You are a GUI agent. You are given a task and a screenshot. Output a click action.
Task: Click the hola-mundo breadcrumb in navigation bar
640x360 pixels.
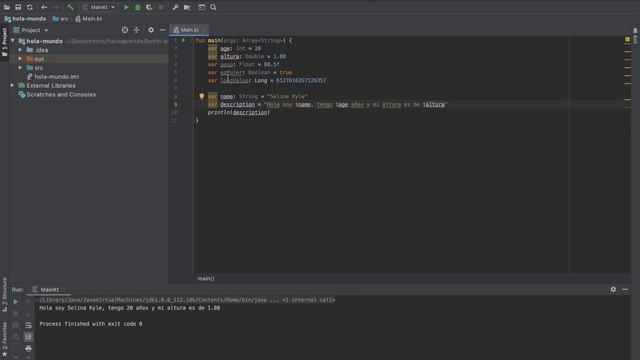click(x=26, y=19)
